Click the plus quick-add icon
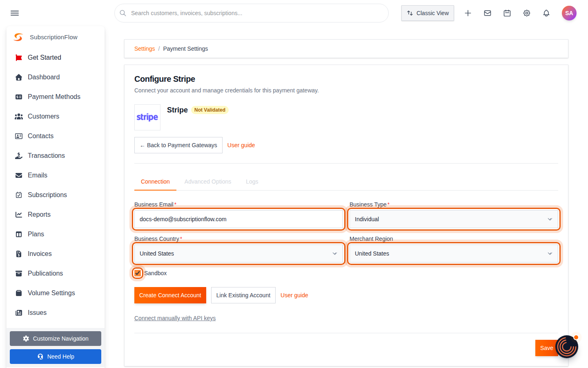This screenshot has width=588, height=368. coord(468,13)
